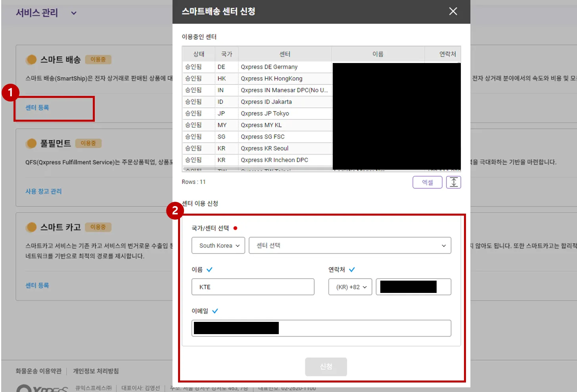The image size is (577, 392).
Task: Click the 신청 submit button
Action: (326, 367)
